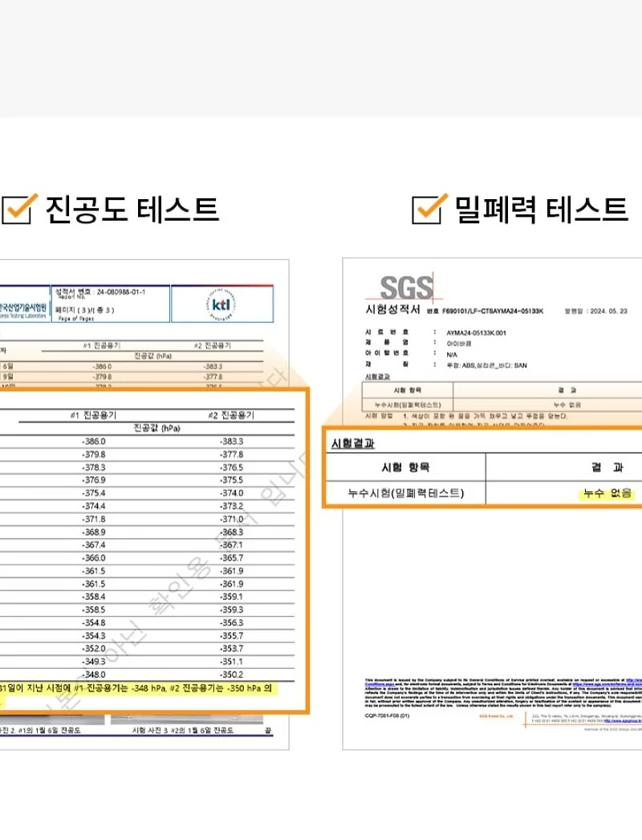
Task: Click the value -348.0
Action: 94,675
